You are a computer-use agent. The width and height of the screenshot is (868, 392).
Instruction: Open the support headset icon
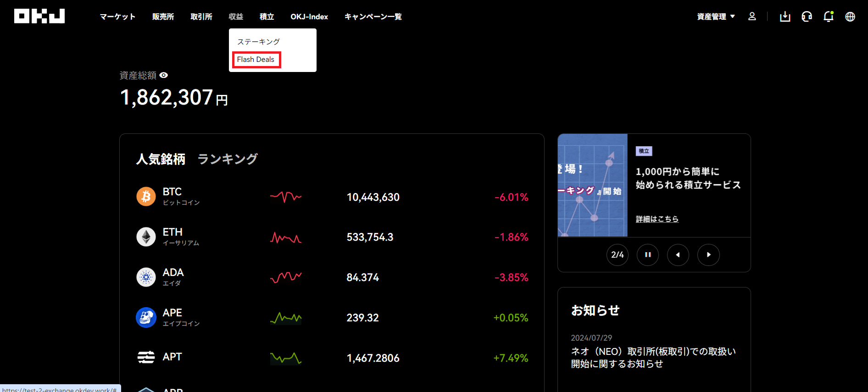click(x=807, y=17)
